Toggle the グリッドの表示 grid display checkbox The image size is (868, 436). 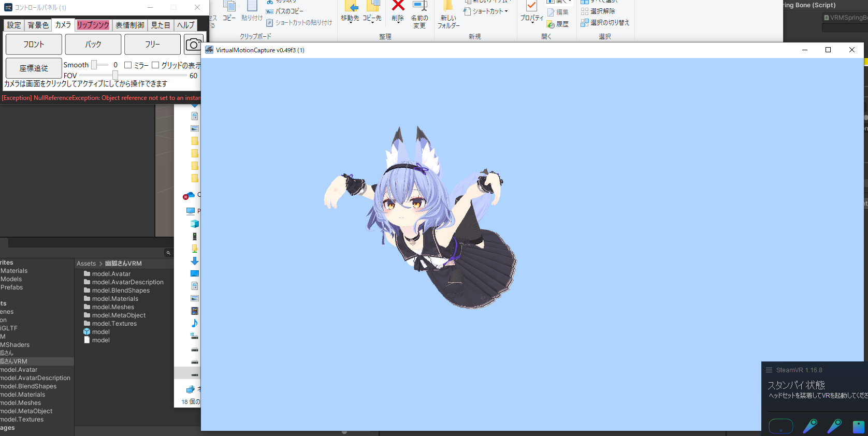[x=155, y=65]
